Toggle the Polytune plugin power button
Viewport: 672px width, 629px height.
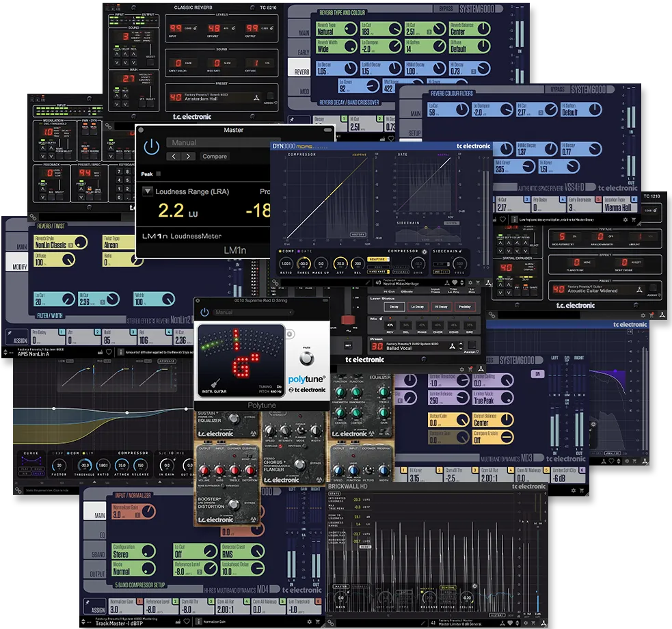tap(204, 312)
